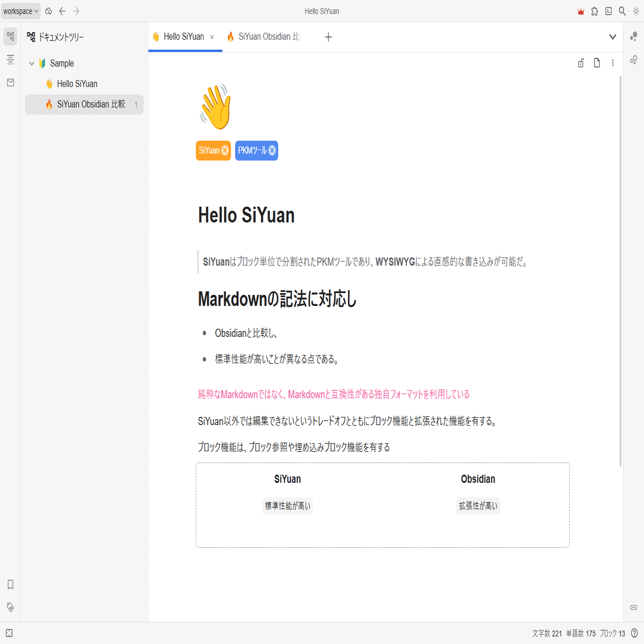Click the Obsidianと比較し bullet item
This screenshot has width=644, height=644.
pos(246,333)
